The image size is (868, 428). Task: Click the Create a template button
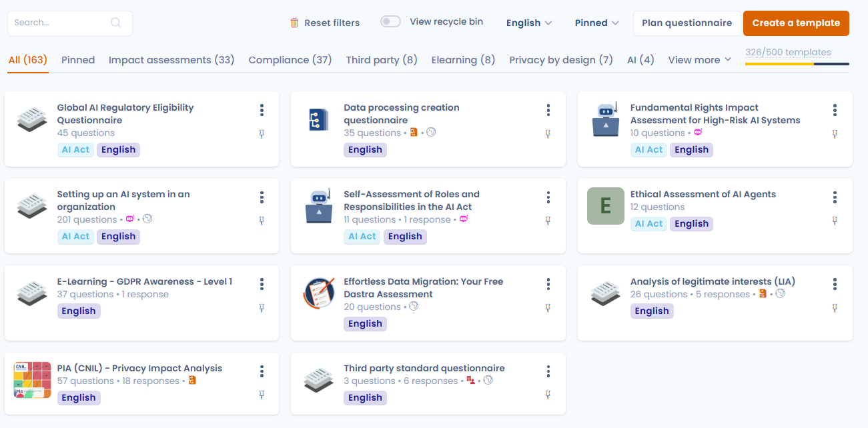(796, 23)
